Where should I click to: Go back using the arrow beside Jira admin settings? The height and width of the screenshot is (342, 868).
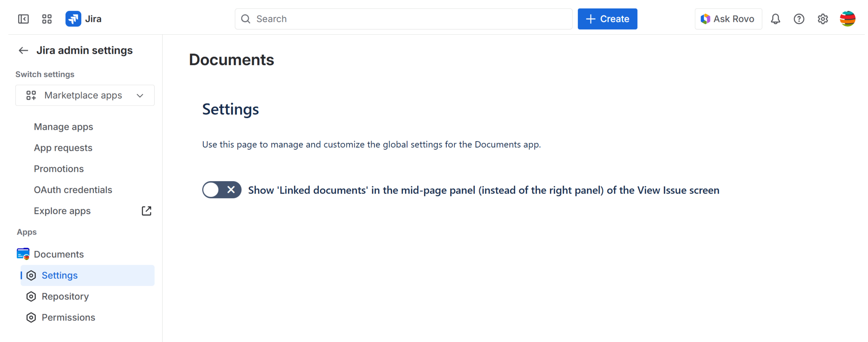[x=23, y=50]
